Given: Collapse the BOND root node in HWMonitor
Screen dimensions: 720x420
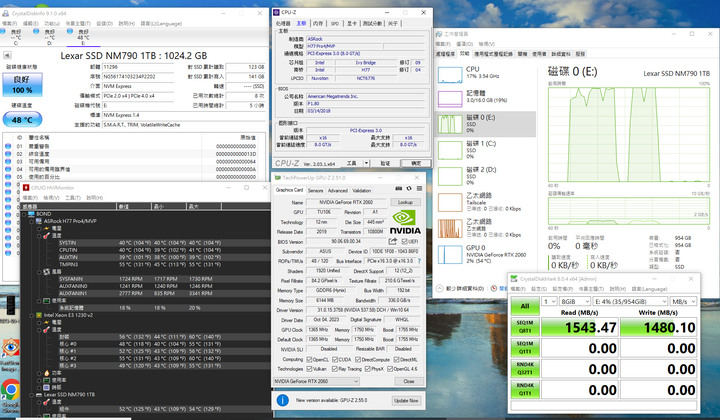Looking at the screenshot, I should coord(25,214).
